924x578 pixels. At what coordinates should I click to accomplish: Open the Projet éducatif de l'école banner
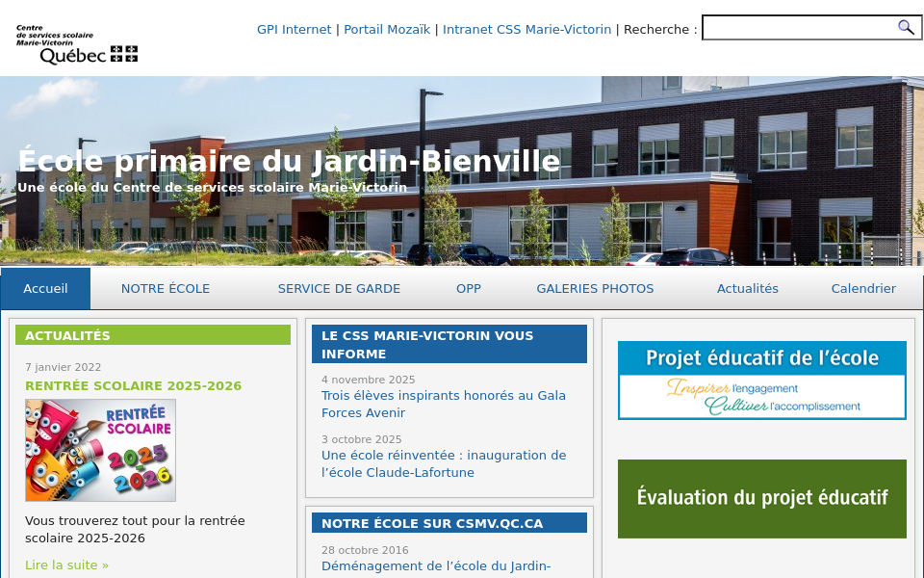click(x=761, y=380)
